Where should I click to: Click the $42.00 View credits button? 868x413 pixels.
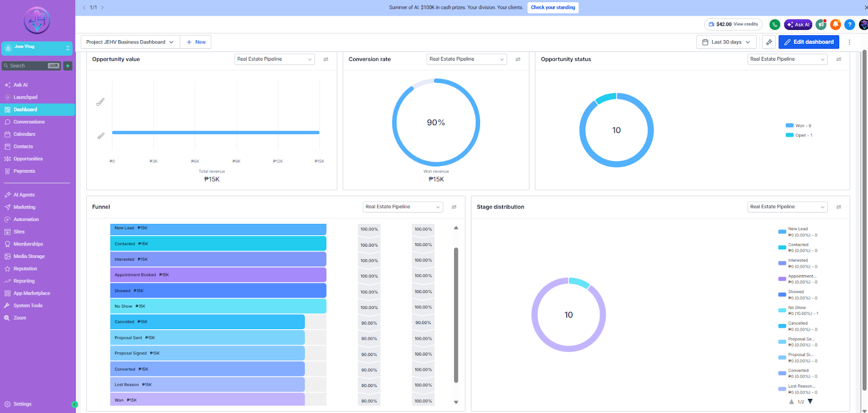[x=733, y=24]
